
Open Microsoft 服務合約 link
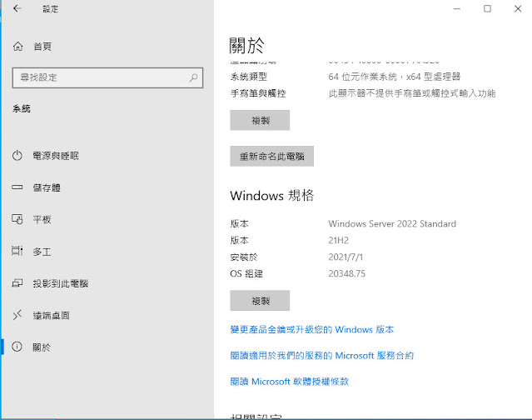321,356
